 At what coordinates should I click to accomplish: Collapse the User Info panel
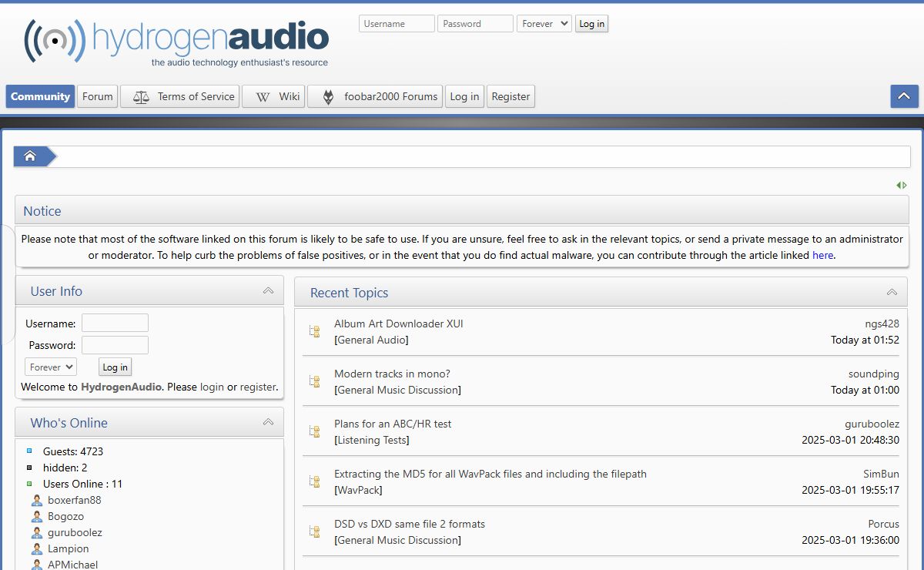tap(268, 291)
